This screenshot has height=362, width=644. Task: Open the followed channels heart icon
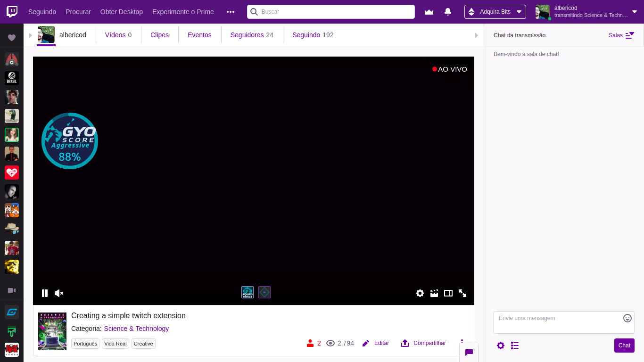pyautogui.click(x=12, y=38)
